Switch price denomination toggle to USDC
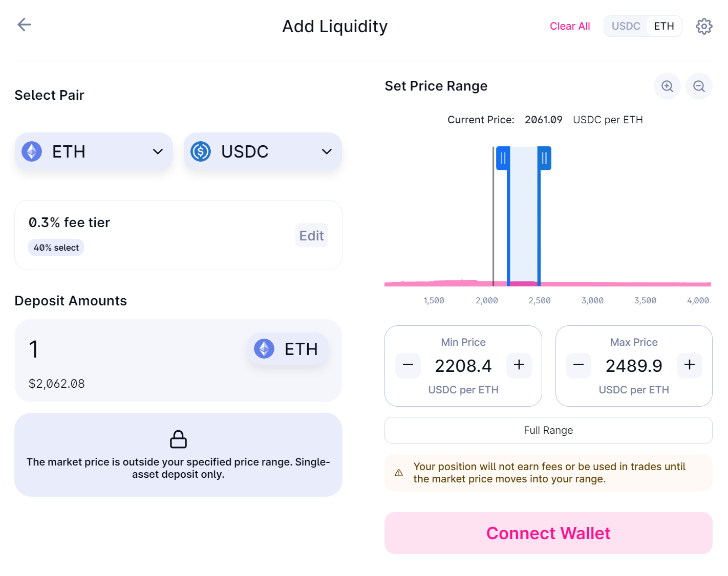 (626, 26)
